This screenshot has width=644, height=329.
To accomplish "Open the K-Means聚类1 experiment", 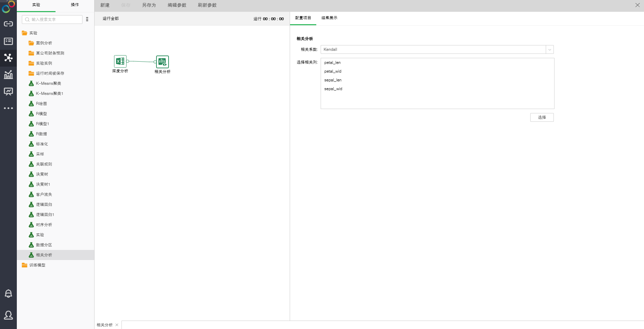I will (x=49, y=94).
